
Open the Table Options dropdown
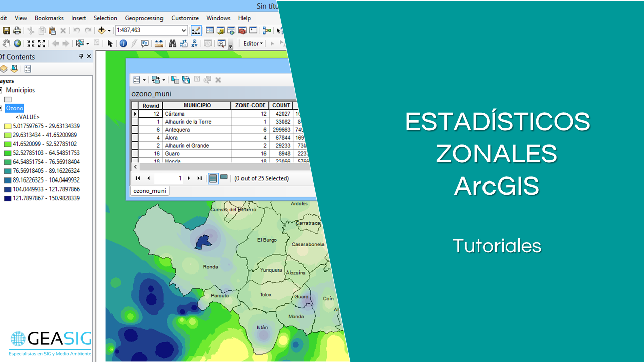139,80
